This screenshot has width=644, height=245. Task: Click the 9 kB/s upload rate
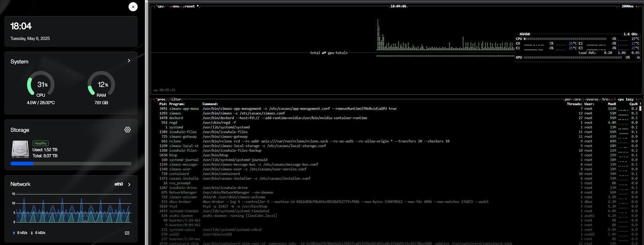click(22, 233)
